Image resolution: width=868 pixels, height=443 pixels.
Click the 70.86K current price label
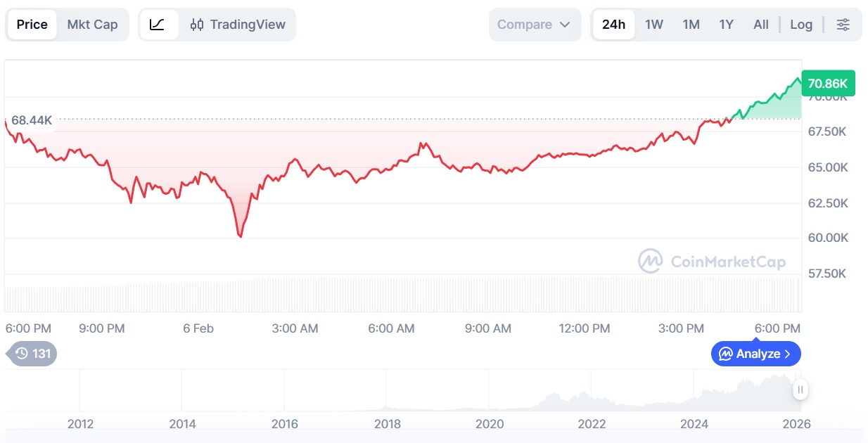[827, 84]
